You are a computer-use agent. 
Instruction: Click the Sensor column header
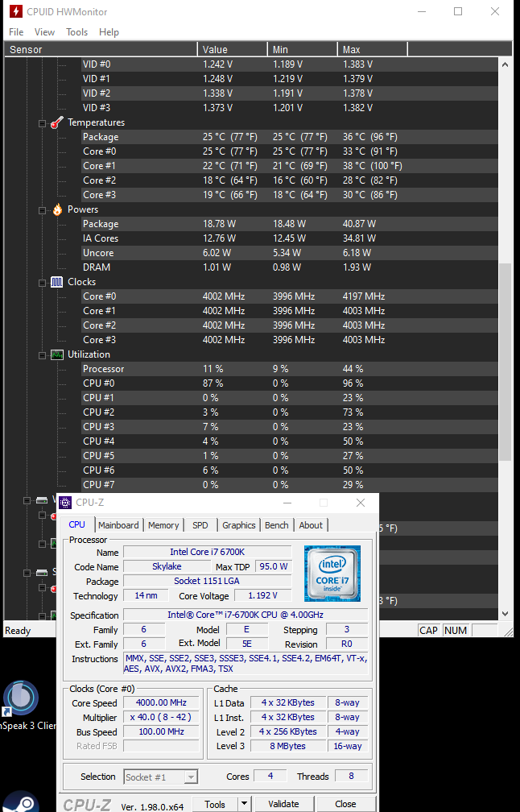coord(101,50)
